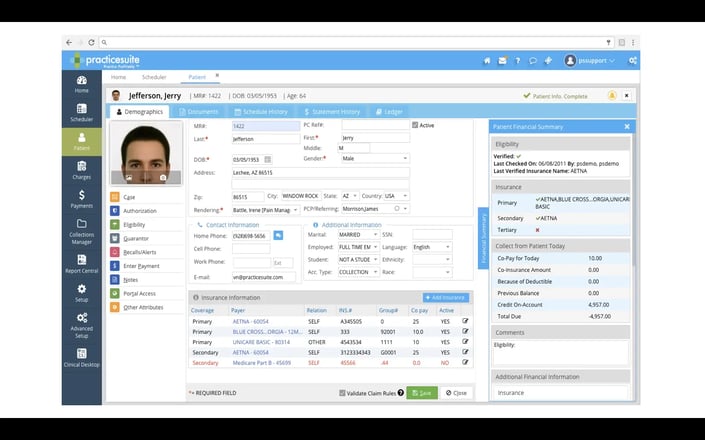Click the Validate Claim Rules help icon
Screen dimensions: 705x440
(x=401, y=393)
